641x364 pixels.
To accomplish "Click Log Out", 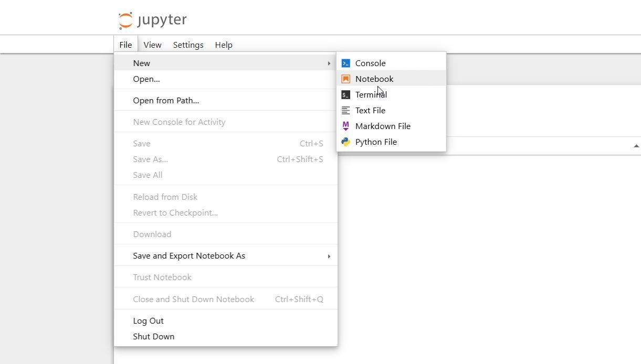I will 148,320.
